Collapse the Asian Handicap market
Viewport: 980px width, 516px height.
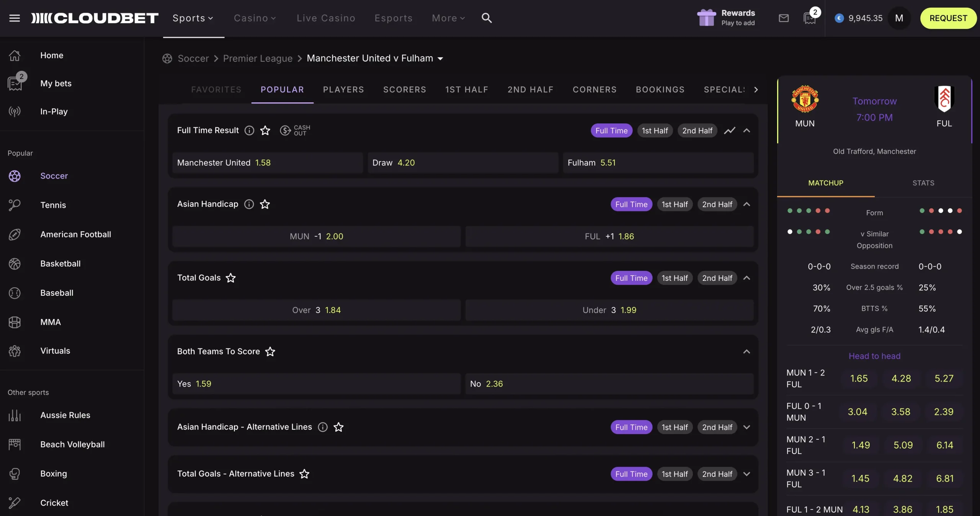click(x=746, y=204)
